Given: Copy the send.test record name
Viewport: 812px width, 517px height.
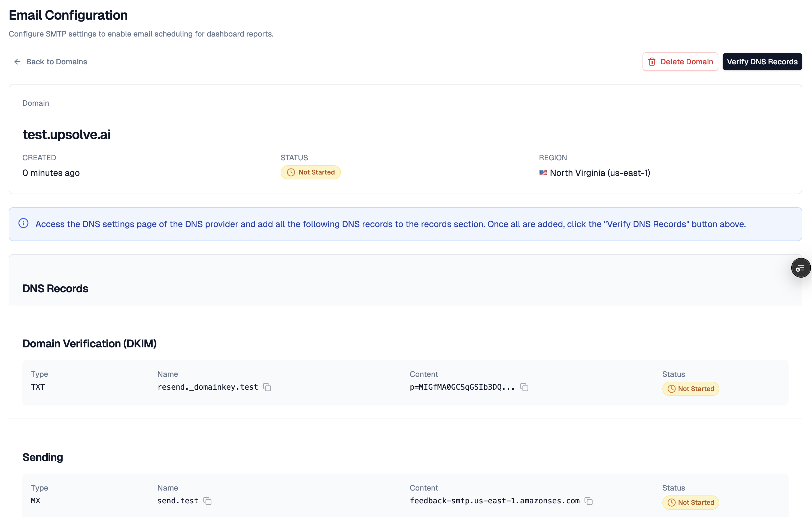Looking at the screenshot, I should click(207, 501).
